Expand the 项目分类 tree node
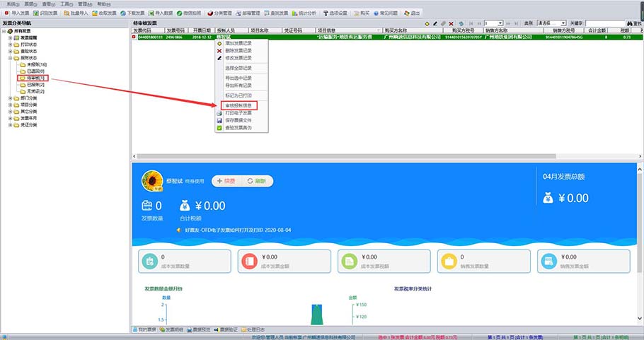The image size is (644, 340). [x=11, y=105]
